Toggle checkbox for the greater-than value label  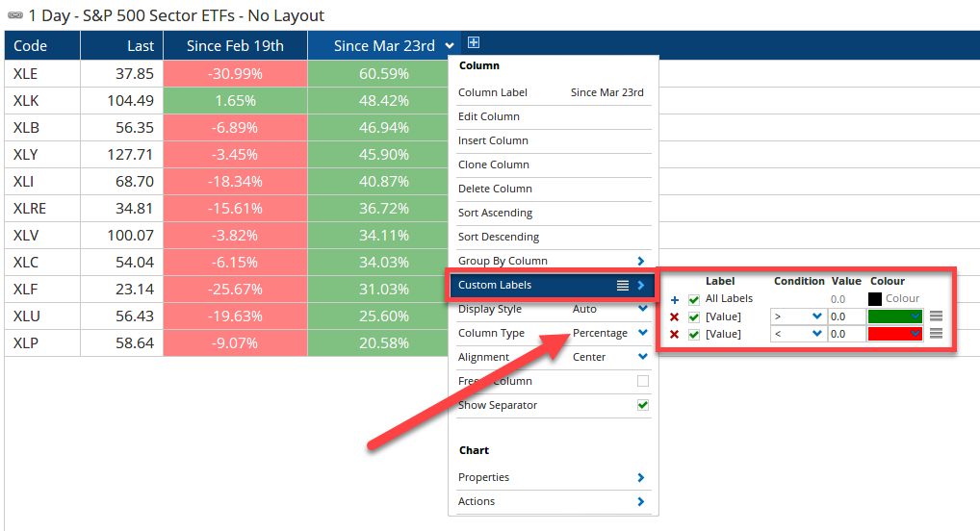[x=694, y=316]
